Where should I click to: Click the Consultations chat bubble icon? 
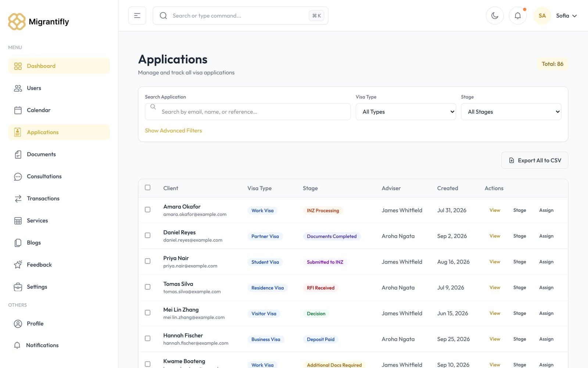click(x=18, y=176)
